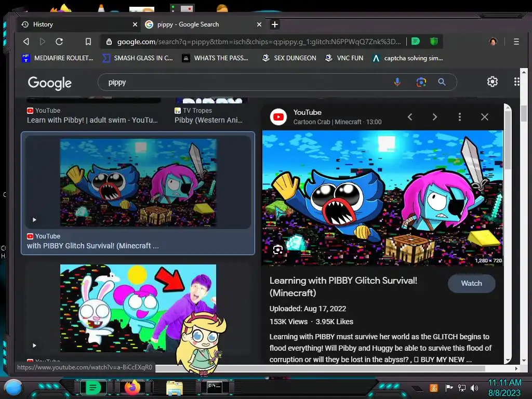Open the browser profile avatar
Viewport: 532px width, 399px height.
point(493,42)
